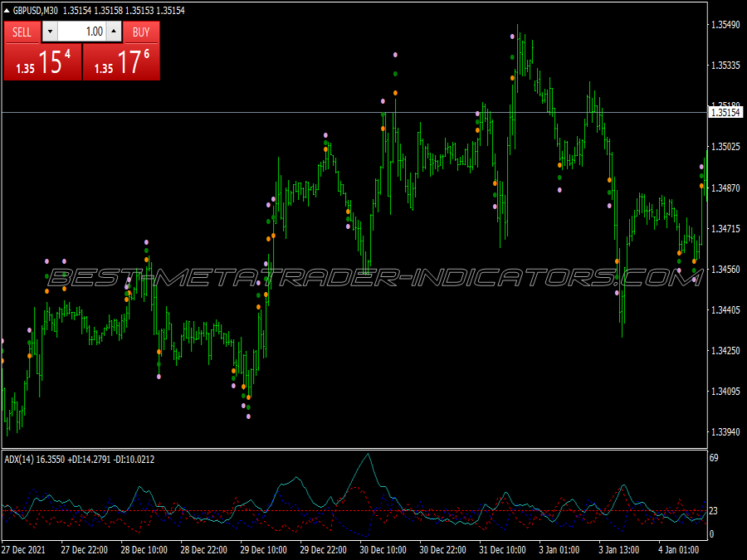Click the 3 Jan 01:00 time label
This screenshot has height=560, width=747.
[x=559, y=549]
